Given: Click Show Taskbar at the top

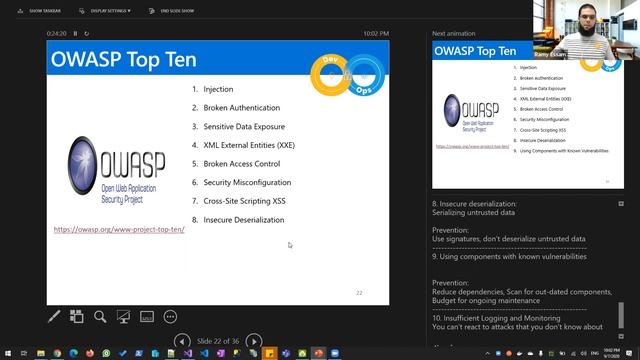Looking at the screenshot, I should tap(40, 11).
